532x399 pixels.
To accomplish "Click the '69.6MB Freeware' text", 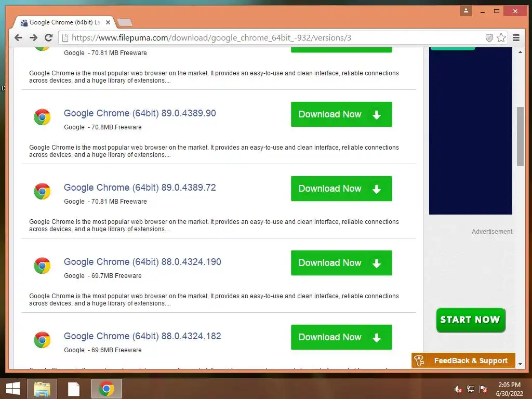I will 116,350.
